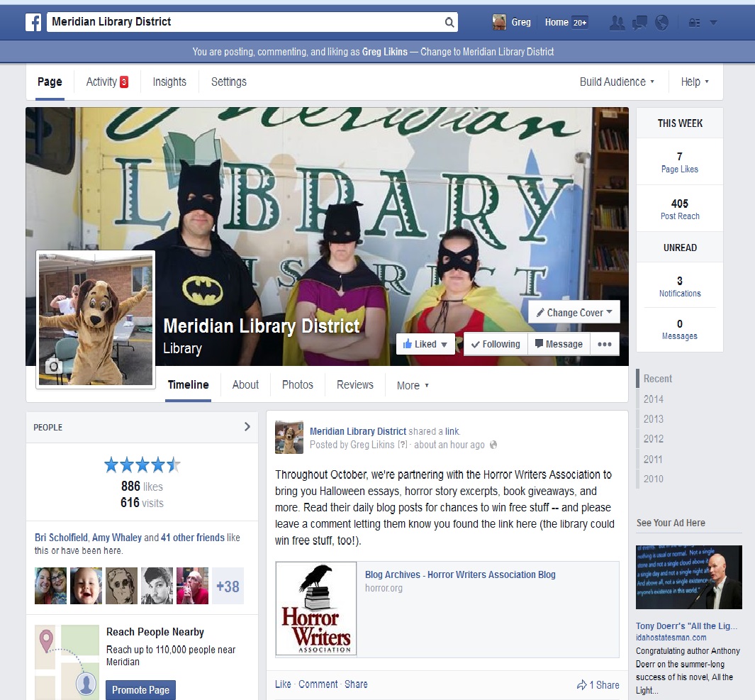Toggle the Liked button
The height and width of the screenshot is (700, 755).
coord(425,344)
